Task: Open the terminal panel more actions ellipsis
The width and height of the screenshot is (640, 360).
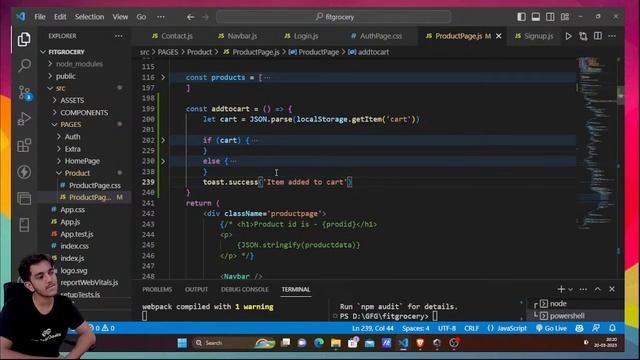Action: [x=583, y=289]
